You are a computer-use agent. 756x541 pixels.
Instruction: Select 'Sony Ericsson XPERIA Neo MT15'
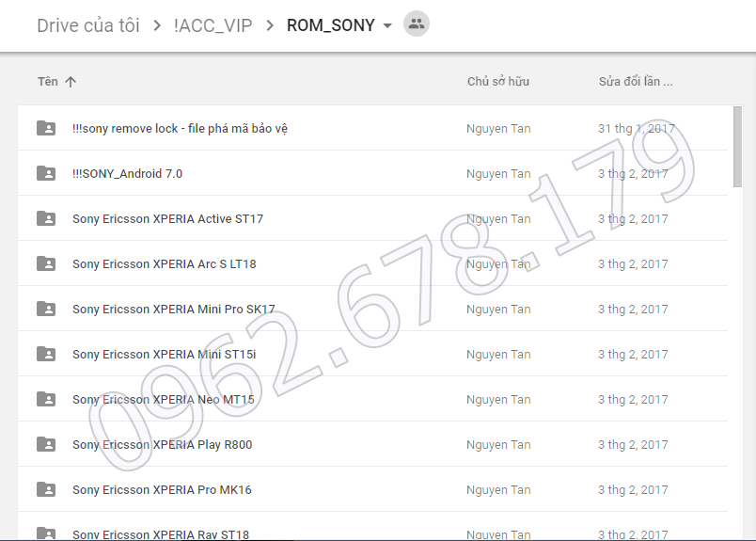coord(164,400)
